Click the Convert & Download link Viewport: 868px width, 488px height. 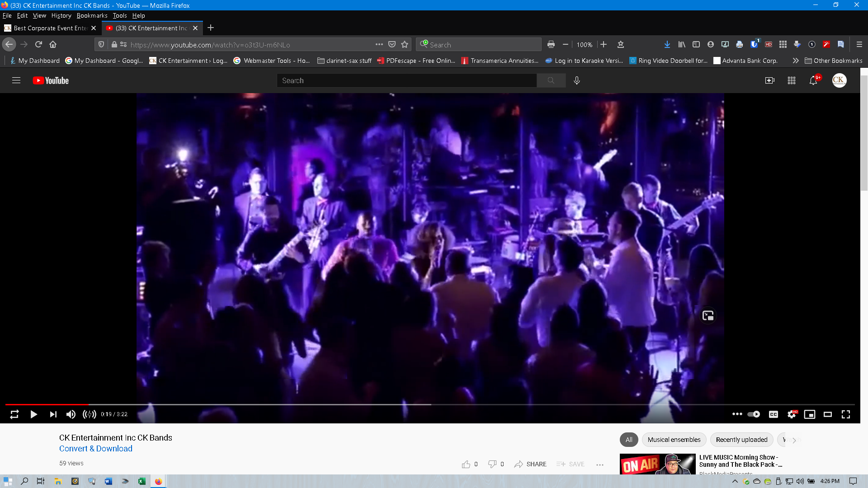pyautogui.click(x=95, y=448)
